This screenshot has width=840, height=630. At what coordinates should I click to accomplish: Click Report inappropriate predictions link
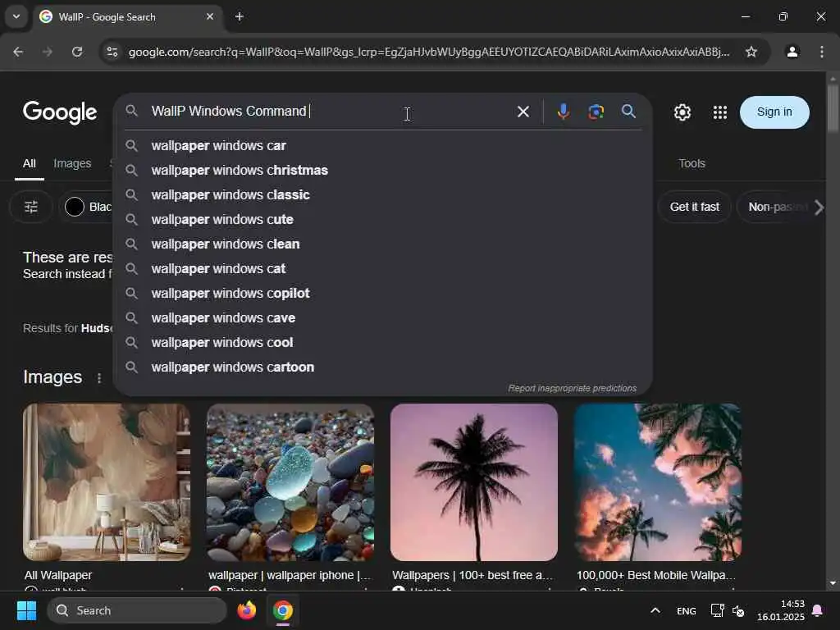pyautogui.click(x=572, y=388)
